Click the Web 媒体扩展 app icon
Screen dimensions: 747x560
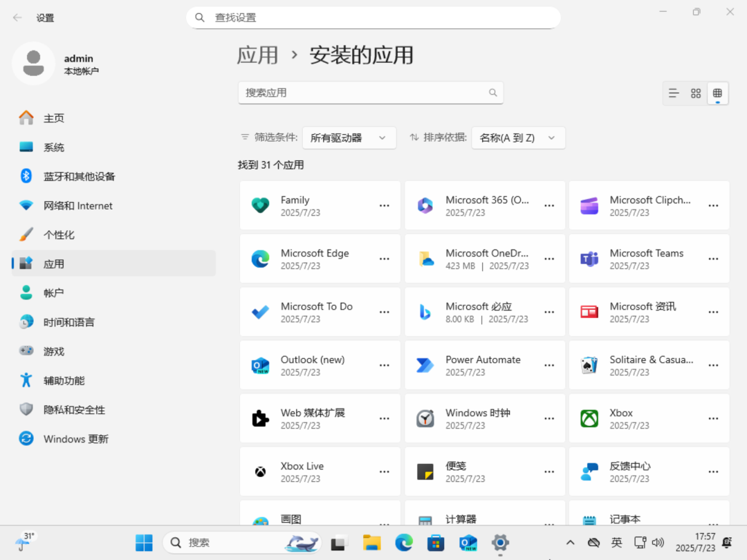[260, 418]
